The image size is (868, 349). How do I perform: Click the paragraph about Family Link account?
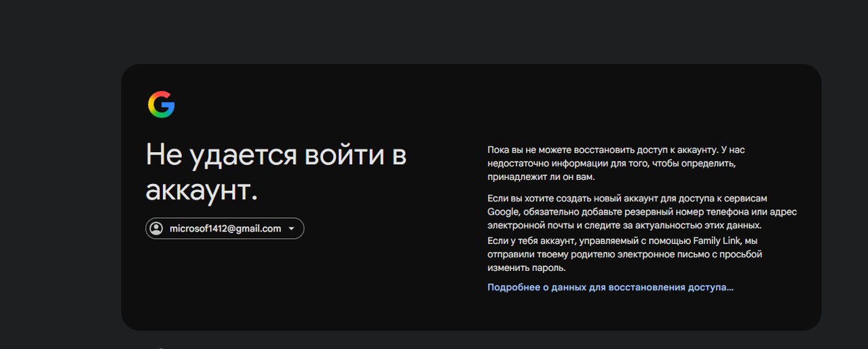(625, 255)
